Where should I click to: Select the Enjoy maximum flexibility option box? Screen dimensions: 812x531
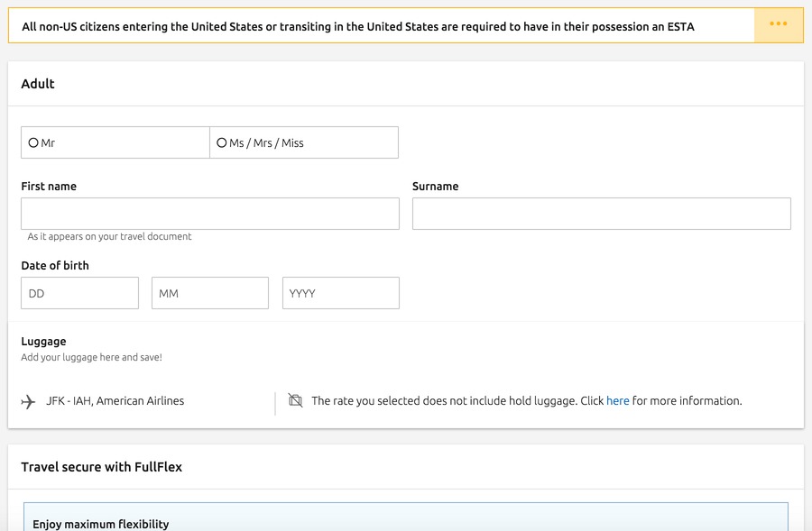[406, 517]
